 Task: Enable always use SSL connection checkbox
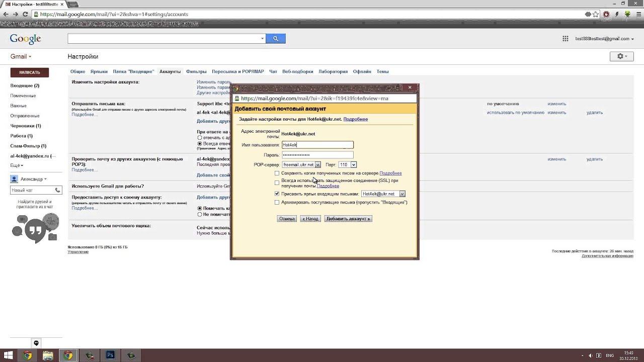[277, 183]
